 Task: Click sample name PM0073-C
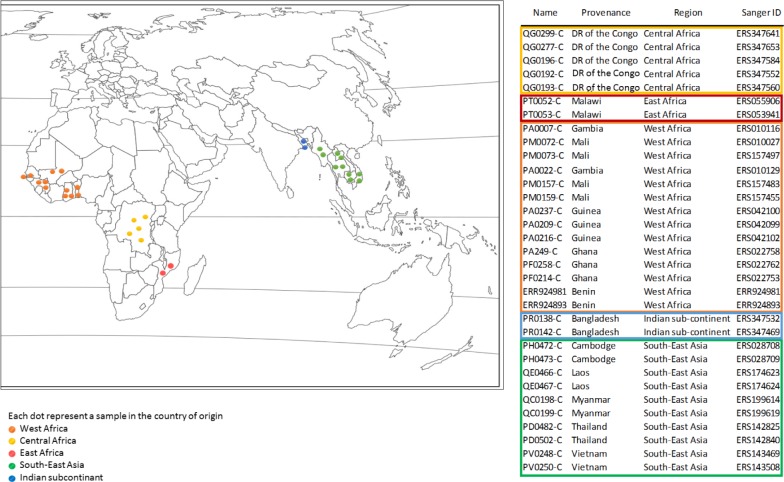(543, 156)
